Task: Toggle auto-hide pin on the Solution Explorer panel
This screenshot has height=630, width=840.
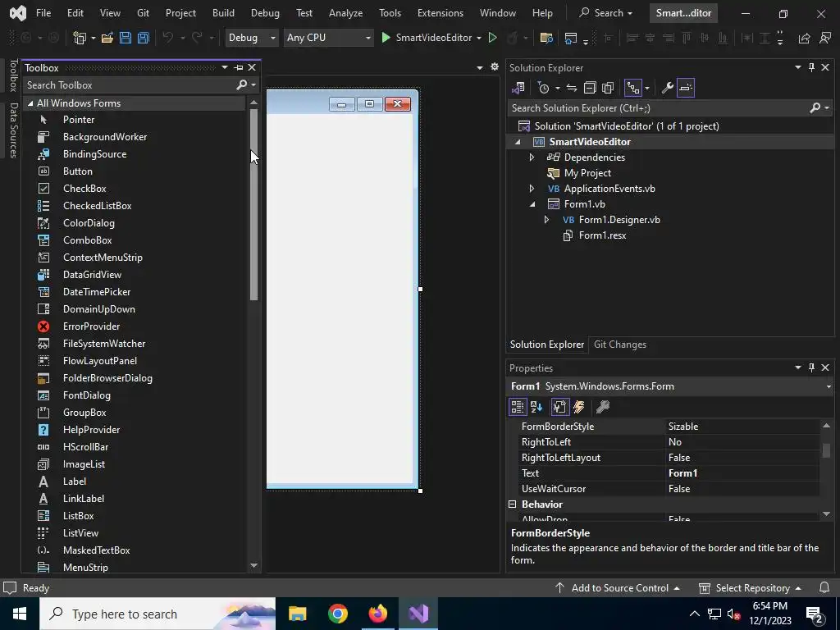Action: 811,67
